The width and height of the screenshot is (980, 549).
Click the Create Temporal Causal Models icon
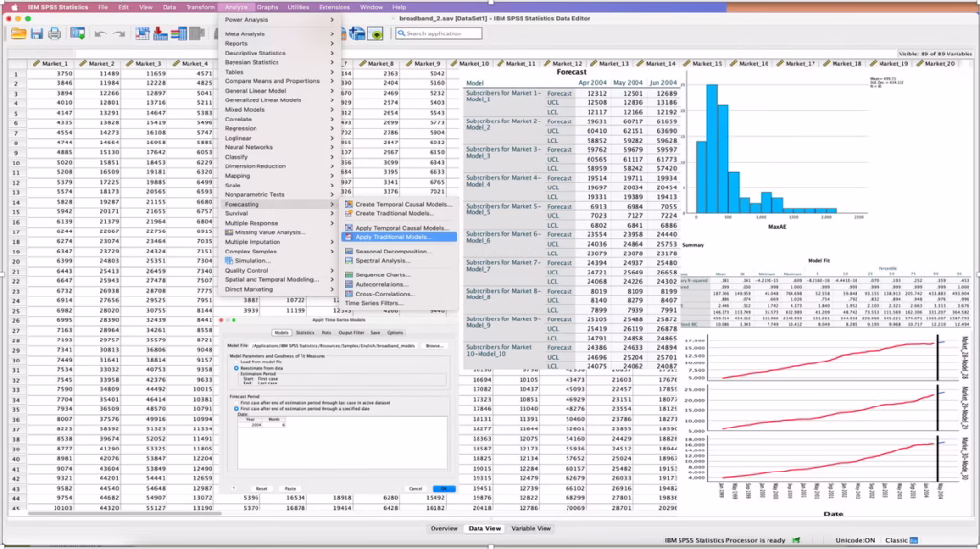point(348,205)
